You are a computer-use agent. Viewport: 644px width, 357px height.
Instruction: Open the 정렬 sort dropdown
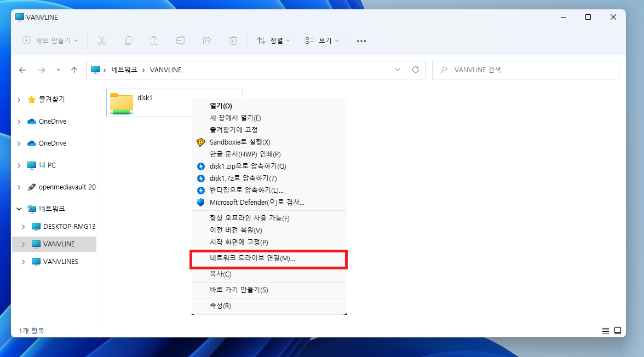273,41
